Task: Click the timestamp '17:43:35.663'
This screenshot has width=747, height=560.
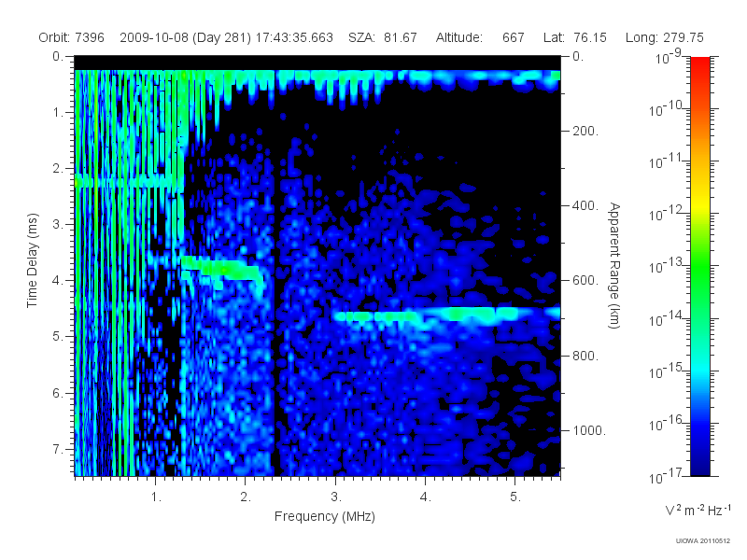Action: tap(294, 37)
